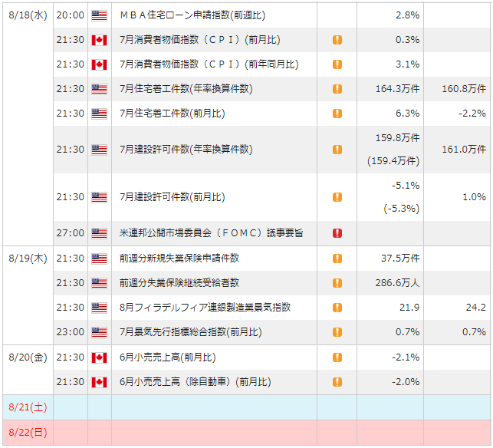This screenshot has width=493, height=448.
Task: Click the US flag beside 7月建設許可件数(年率換算件数)
Action: click(99, 150)
